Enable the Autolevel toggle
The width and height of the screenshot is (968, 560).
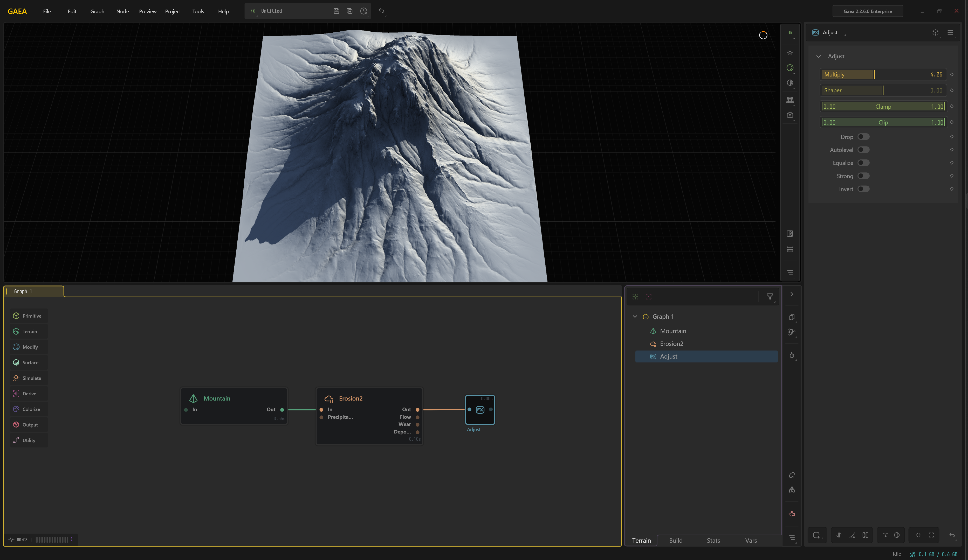point(863,150)
